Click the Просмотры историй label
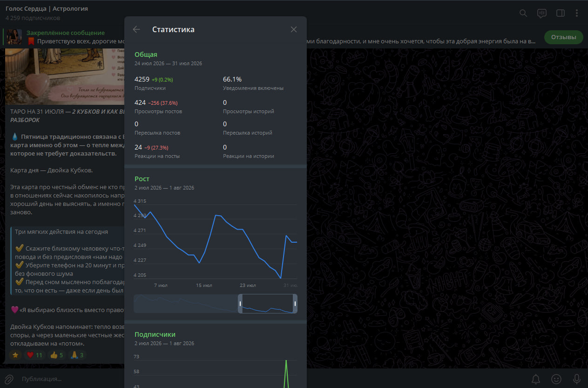588x388 pixels. point(249,111)
